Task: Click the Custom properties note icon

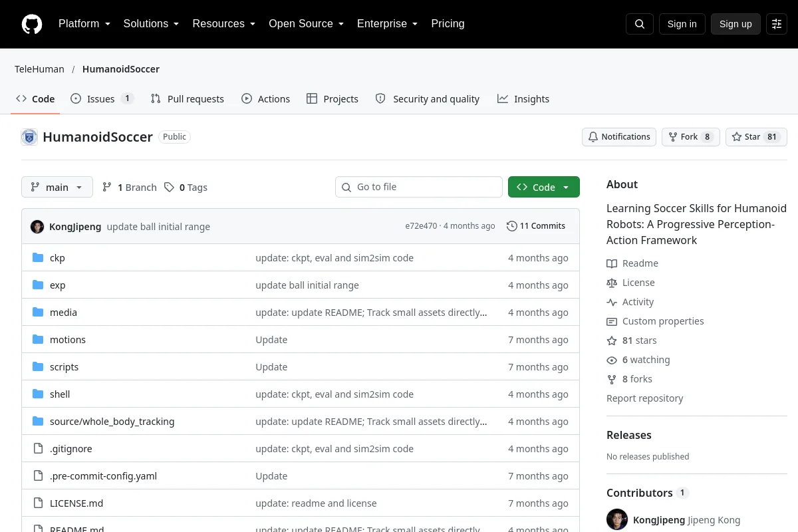Action: point(612,322)
